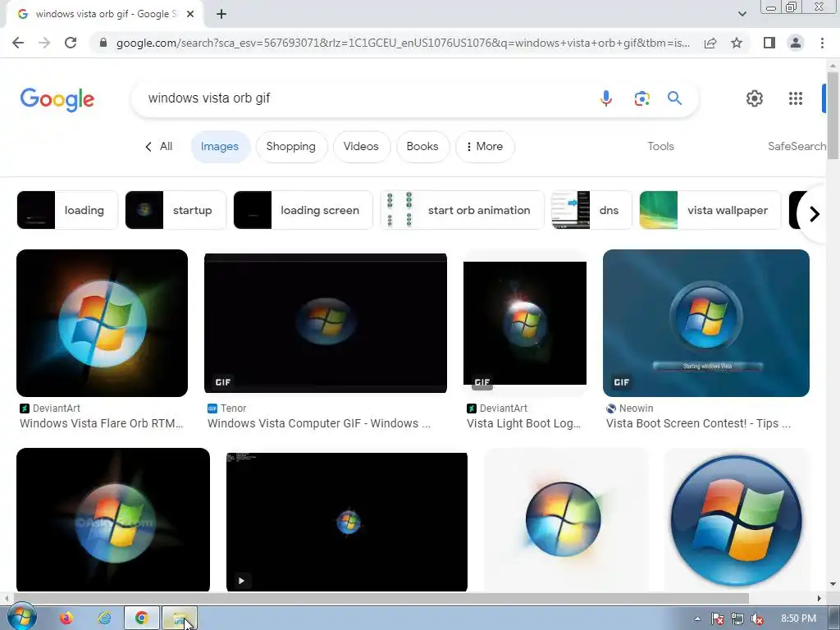This screenshot has height=630, width=840.
Task: Open the Chrome profile avatar
Action: pos(796,43)
